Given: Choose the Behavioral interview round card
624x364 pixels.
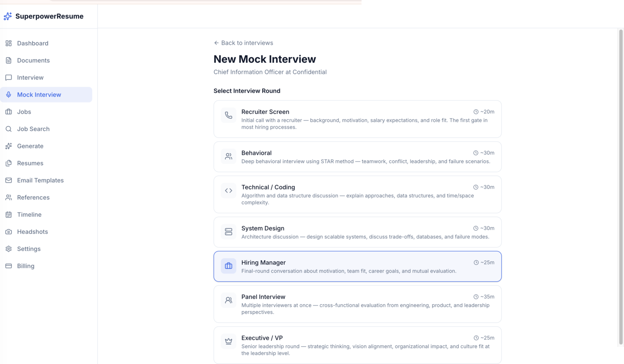Looking at the screenshot, I should click(357, 157).
